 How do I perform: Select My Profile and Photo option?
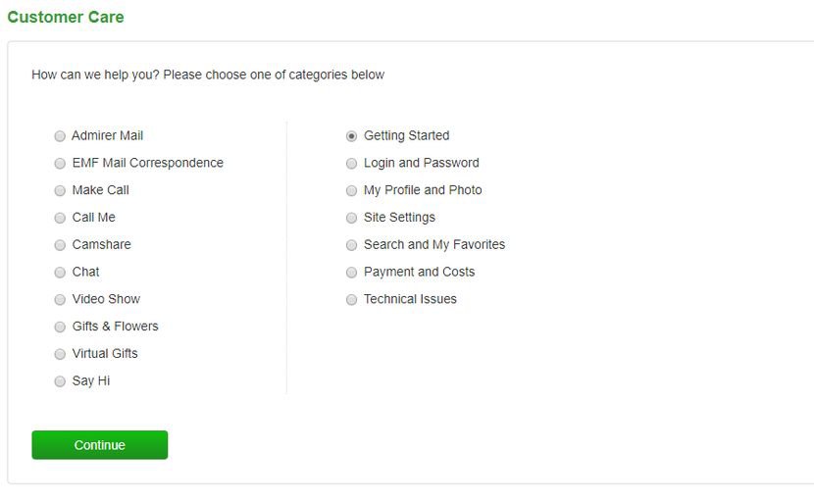coord(351,190)
